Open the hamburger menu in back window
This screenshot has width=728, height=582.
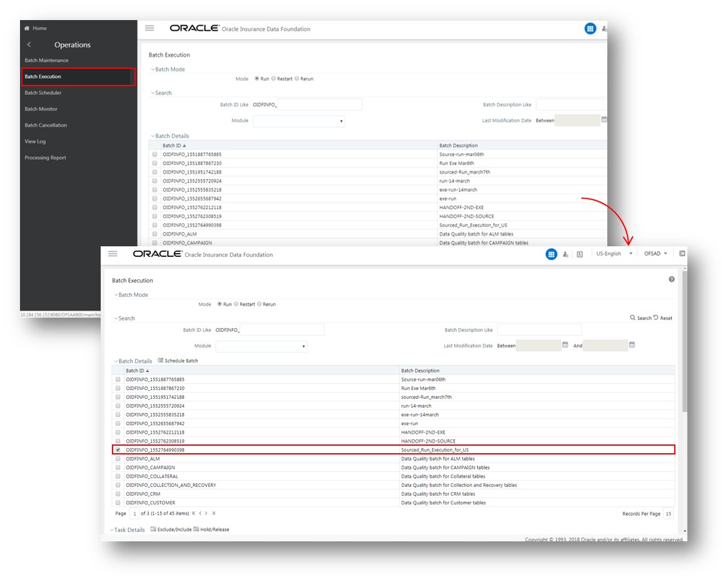click(149, 28)
